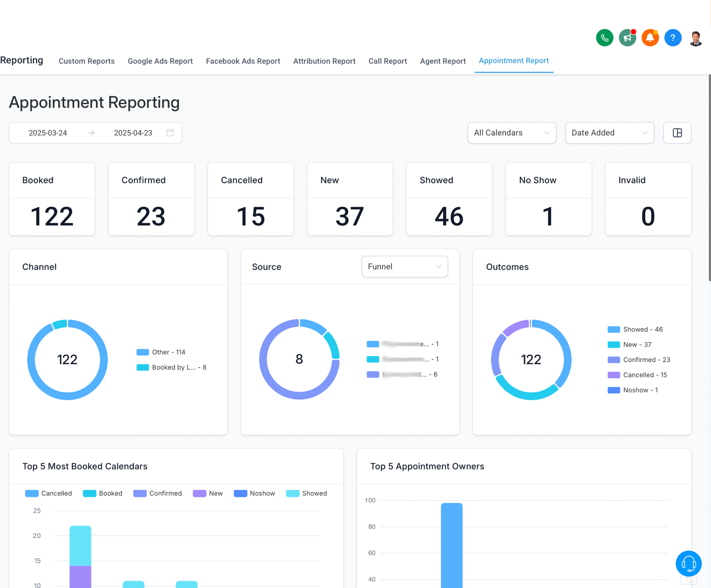711x588 pixels.
Task: Click the end date 2025-04-23 field
Action: pyautogui.click(x=133, y=133)
